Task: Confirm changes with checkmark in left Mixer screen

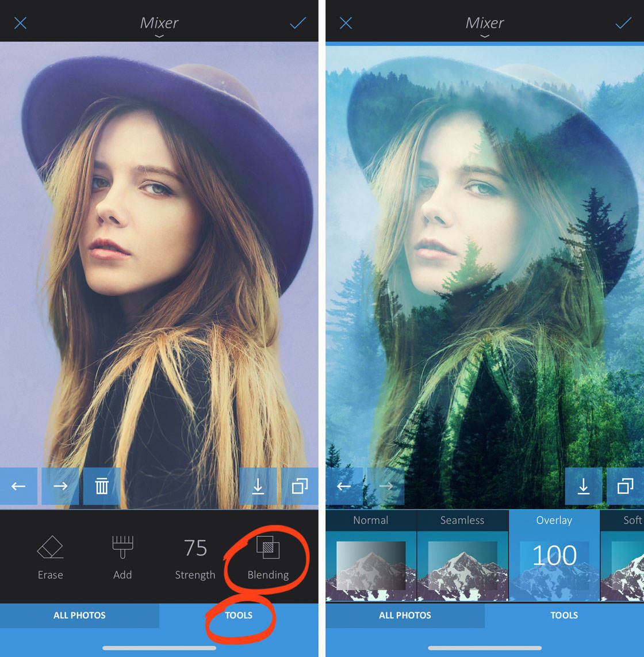Action: [298, 23]
